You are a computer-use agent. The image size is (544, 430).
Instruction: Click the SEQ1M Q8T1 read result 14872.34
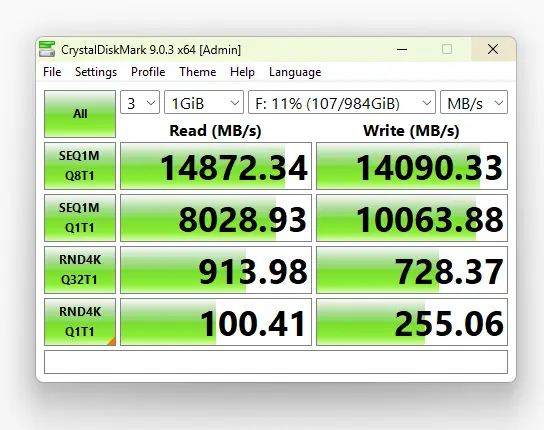tap(216, 166)
